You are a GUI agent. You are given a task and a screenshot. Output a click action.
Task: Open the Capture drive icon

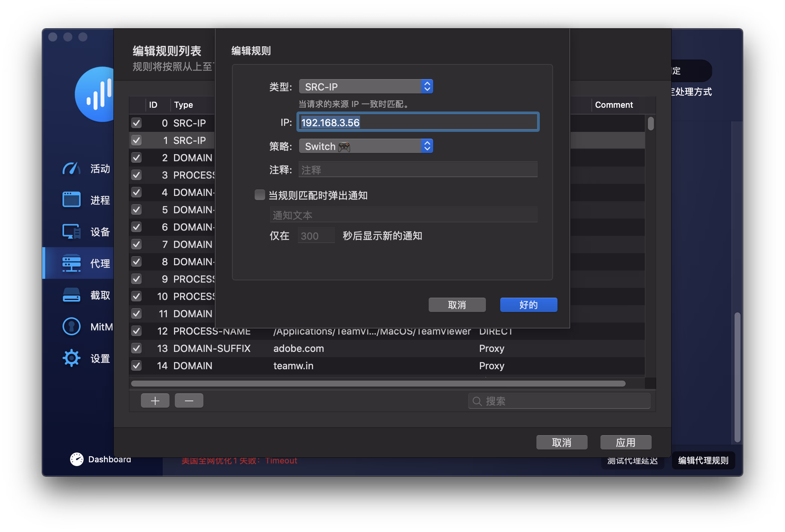point(72,295)
